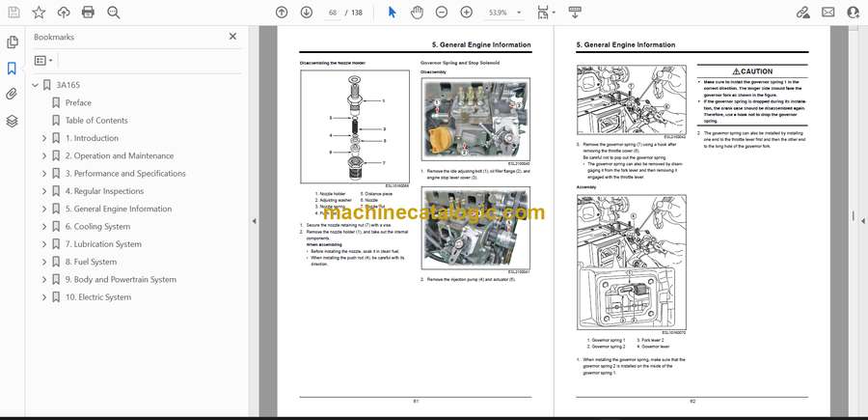
Task: Collapse the 3A165 root bookmark
Action: [36, 85]
